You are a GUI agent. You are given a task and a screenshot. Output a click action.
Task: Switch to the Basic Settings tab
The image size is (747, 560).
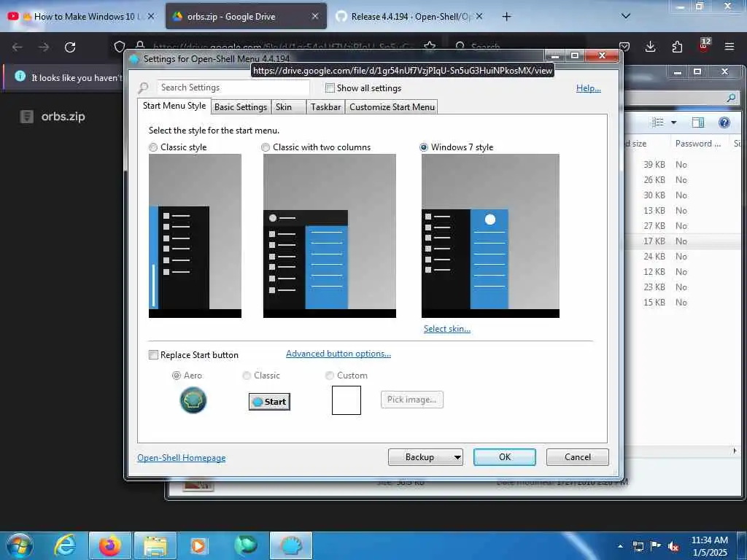coord(241,107)
